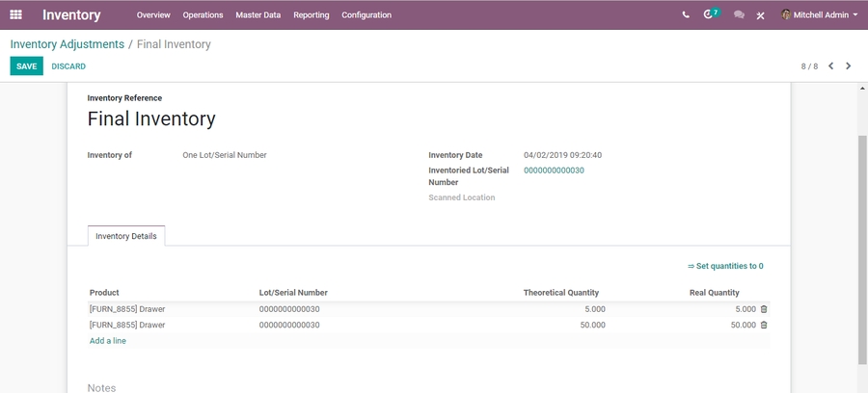Go to next record arrow
This screenshot has width=868, height=393.
849,66
